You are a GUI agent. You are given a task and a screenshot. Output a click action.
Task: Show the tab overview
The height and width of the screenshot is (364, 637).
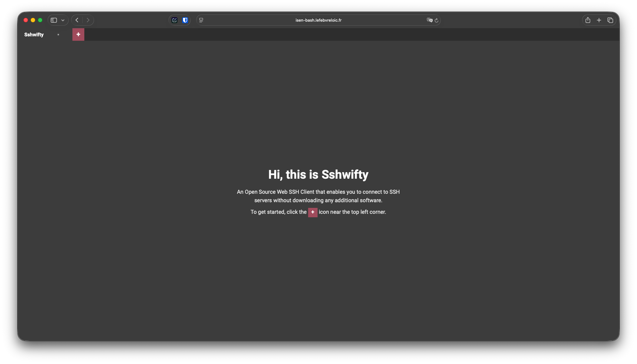pos(610,20)
